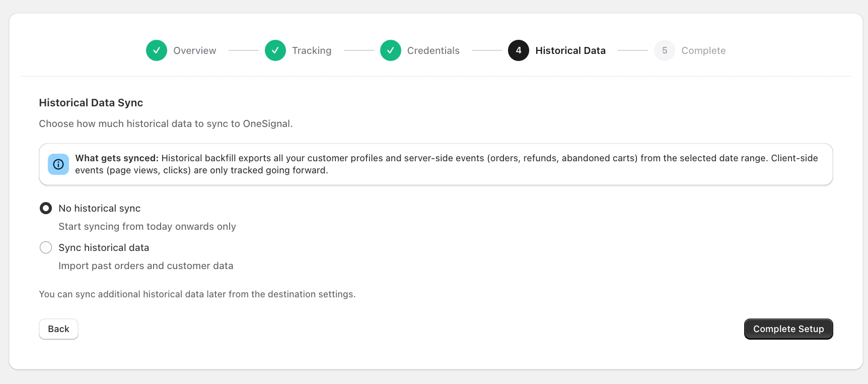Select the No historical sync option
This screenshot has width=868, height=384.
click(46, 208)
